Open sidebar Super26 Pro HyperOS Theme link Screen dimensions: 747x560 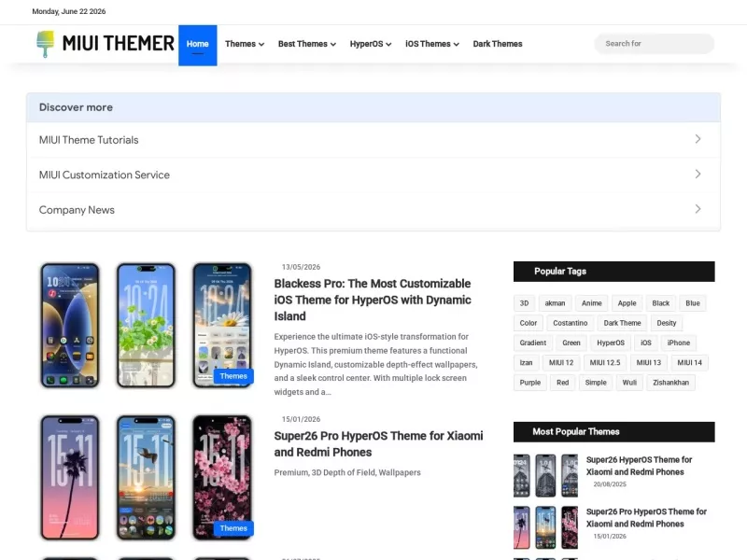click(x=646, y=518)
